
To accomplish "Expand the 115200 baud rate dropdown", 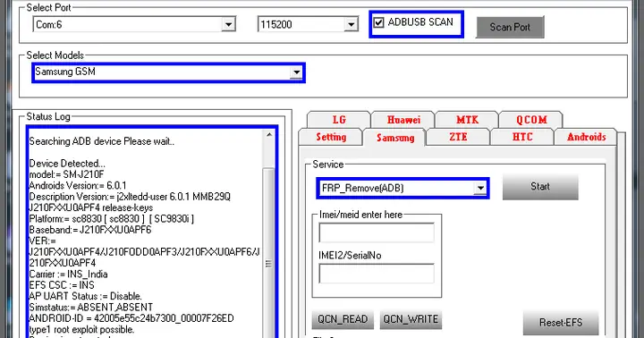I will point(351,25).
